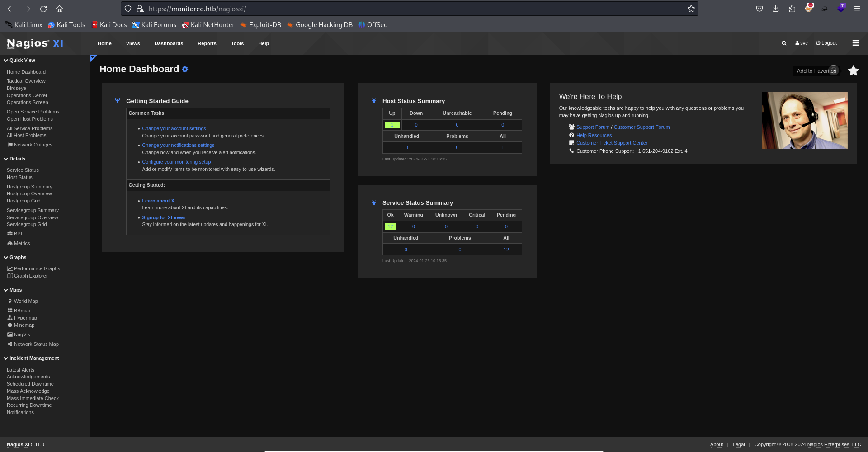
Task: Open the Views menu
Action: (x=133, y=43)
